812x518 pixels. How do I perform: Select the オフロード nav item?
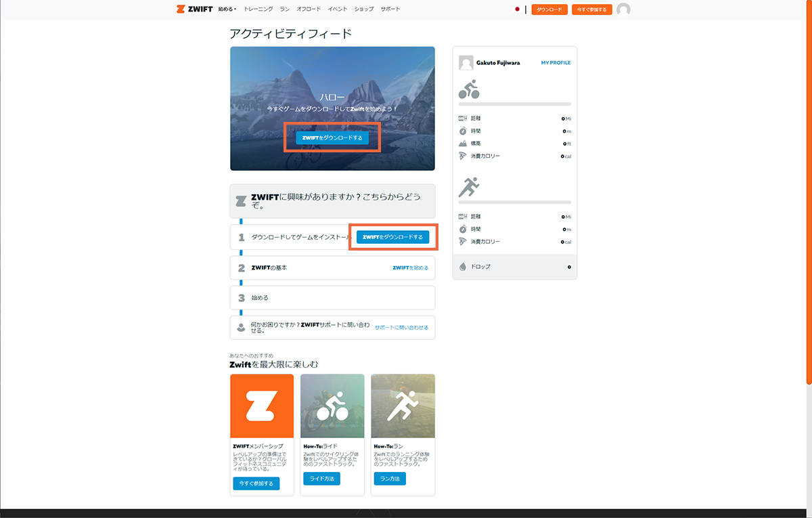pos(309,9)
